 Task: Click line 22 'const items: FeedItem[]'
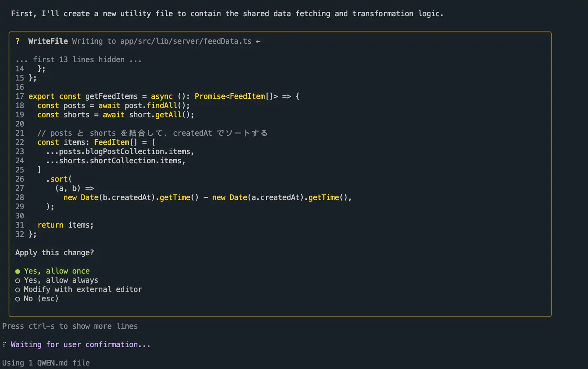tap(87, 142)
